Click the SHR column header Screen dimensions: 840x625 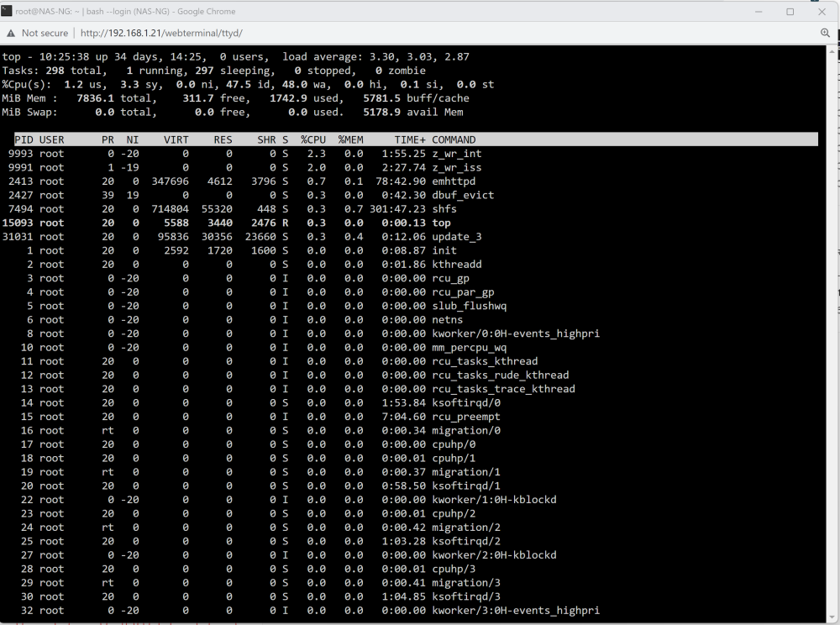pos(266,139)
